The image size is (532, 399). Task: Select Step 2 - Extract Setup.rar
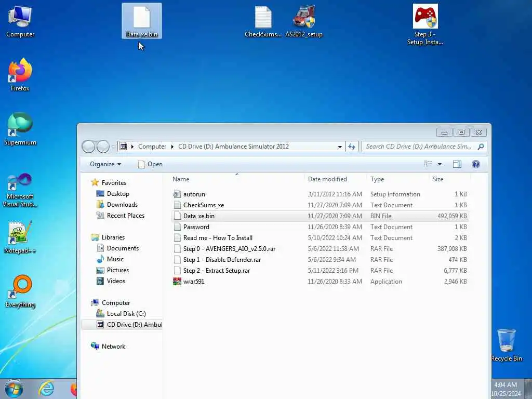tap(320, 270)
